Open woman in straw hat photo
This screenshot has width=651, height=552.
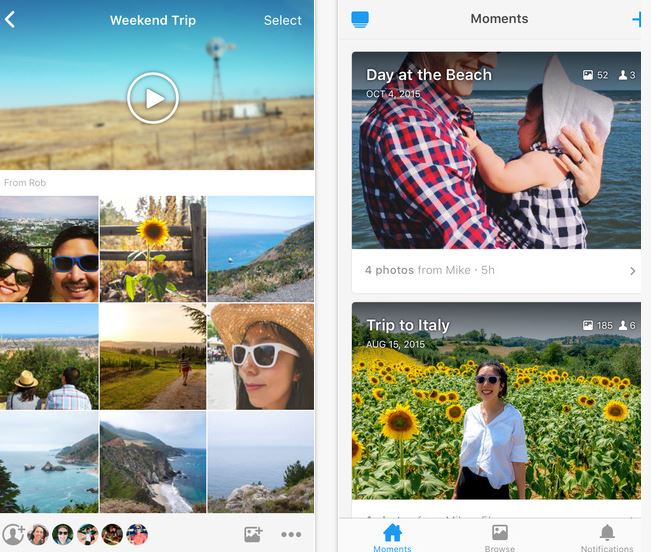click(261, 357)
